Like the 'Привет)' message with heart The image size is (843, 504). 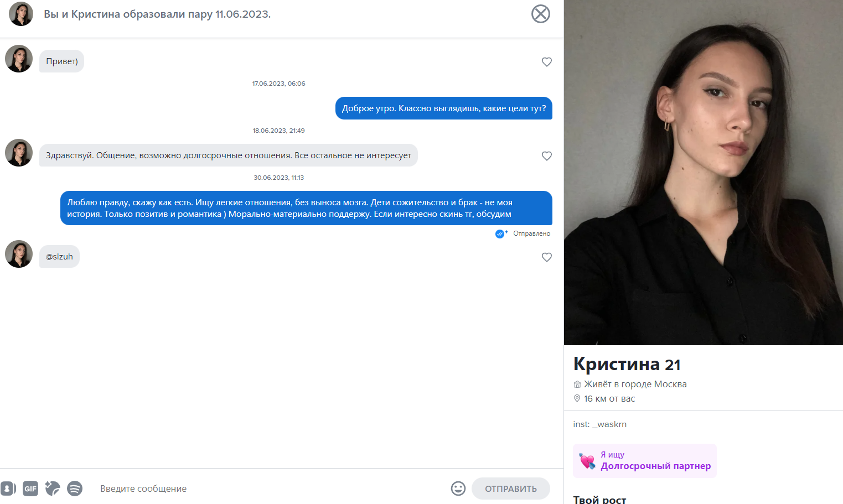click(547, 62)
